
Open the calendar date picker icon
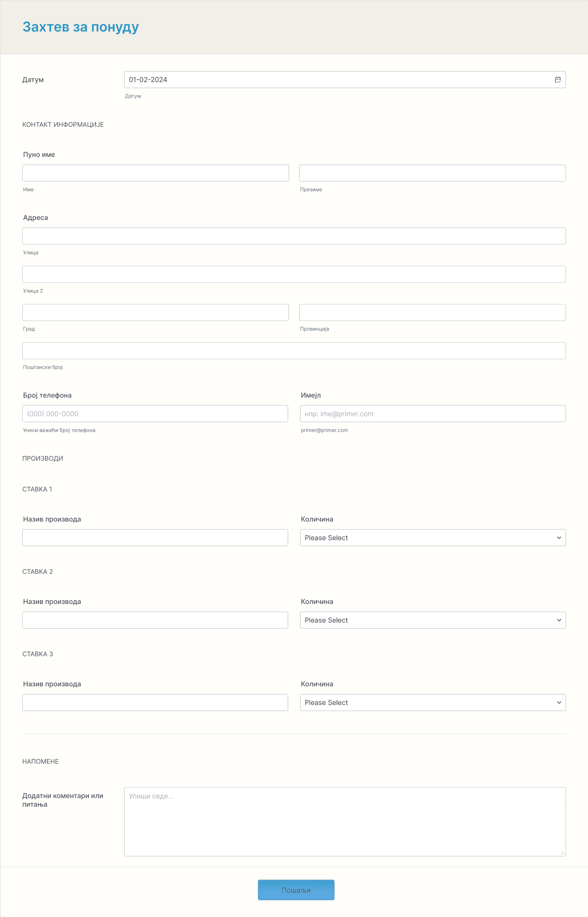pyautogui.click(x=558, y=80)
